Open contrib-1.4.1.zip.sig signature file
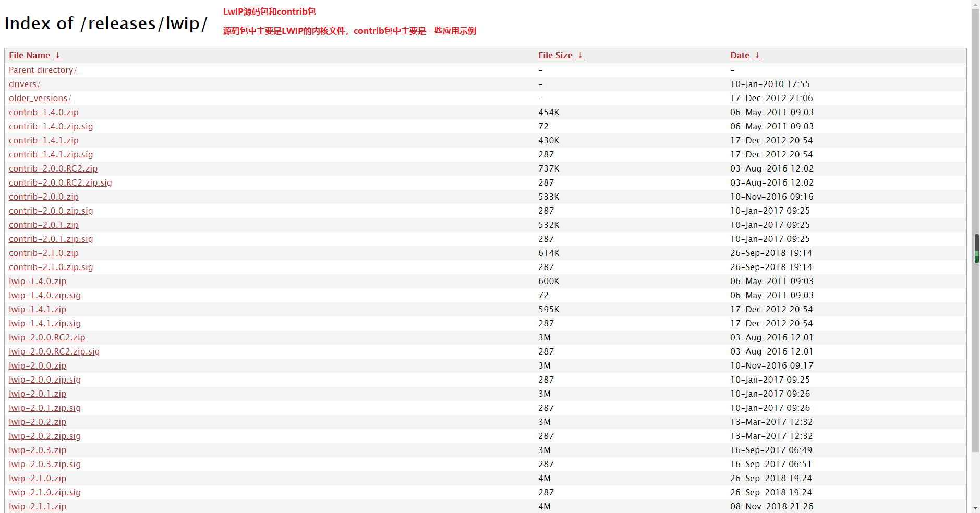The height and width of the screenshot is (513, 980). pos(51,154)
